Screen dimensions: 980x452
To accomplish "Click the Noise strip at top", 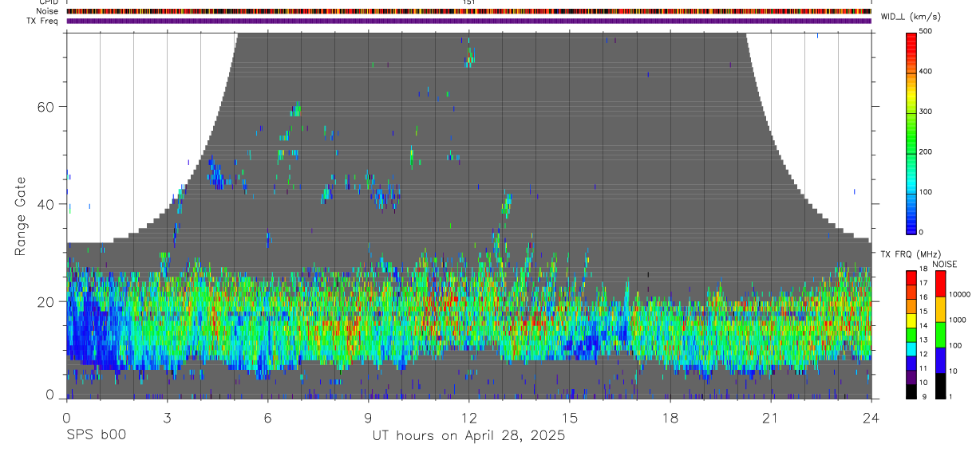I will pyautogui.click(x=468, y=11).
